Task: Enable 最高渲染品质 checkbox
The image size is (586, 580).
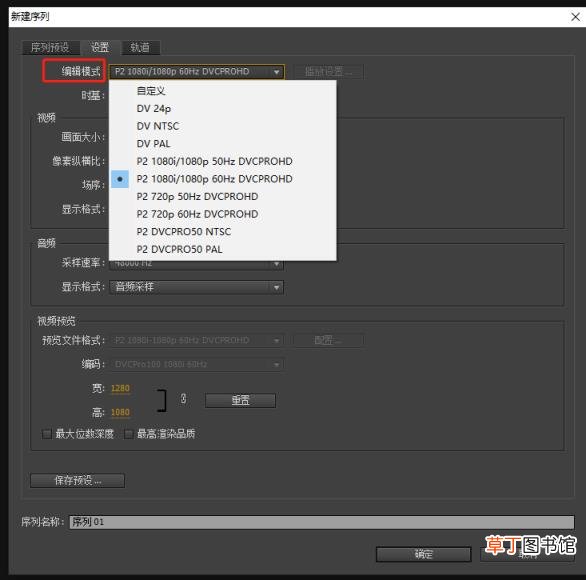Action: [x=129, y=434]
